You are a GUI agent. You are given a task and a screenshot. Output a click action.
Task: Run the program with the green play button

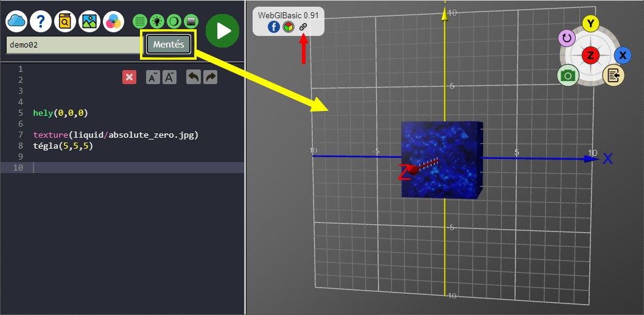(222, 30)
